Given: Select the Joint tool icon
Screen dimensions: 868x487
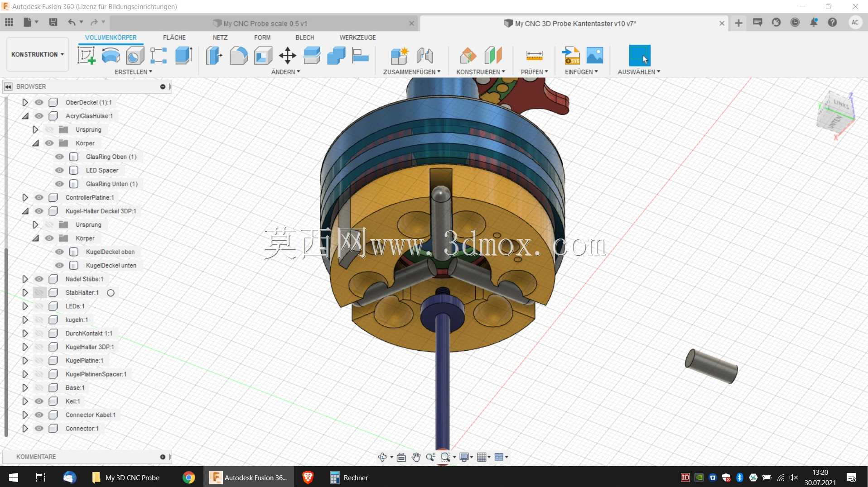Looking at the screenshot, I should pyautogui.click(x=424, y=55).
